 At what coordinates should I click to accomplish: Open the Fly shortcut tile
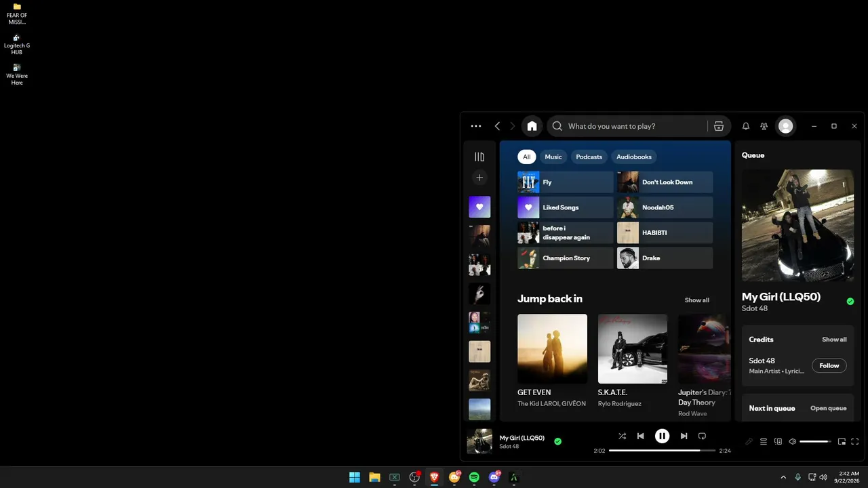coord(566,182)
